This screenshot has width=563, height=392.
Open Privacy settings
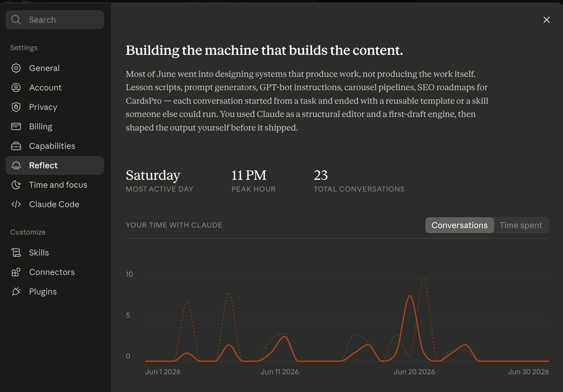(55, 107)
